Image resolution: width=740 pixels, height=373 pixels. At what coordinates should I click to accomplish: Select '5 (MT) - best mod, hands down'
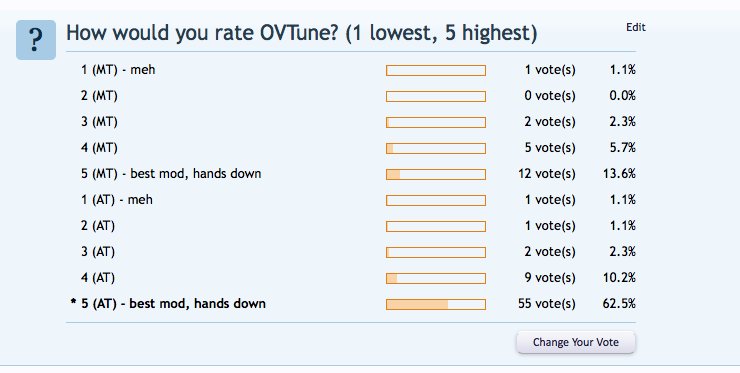point(171,174)
